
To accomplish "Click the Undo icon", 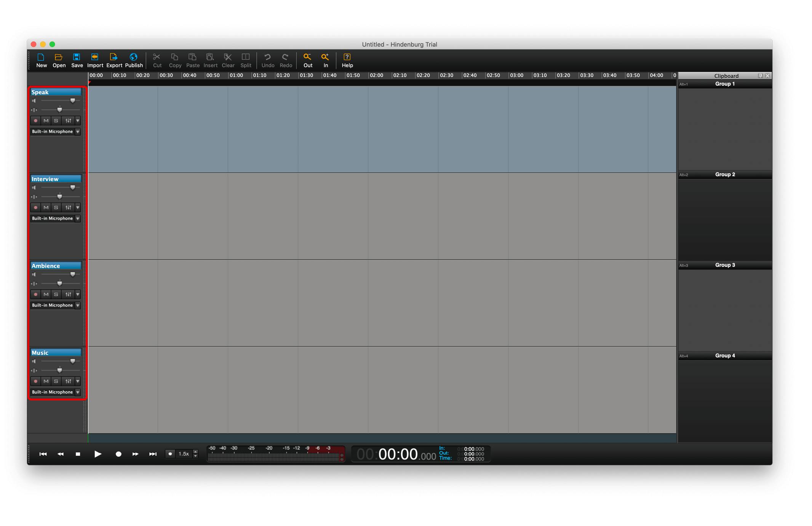I will [x=268, y=60].
